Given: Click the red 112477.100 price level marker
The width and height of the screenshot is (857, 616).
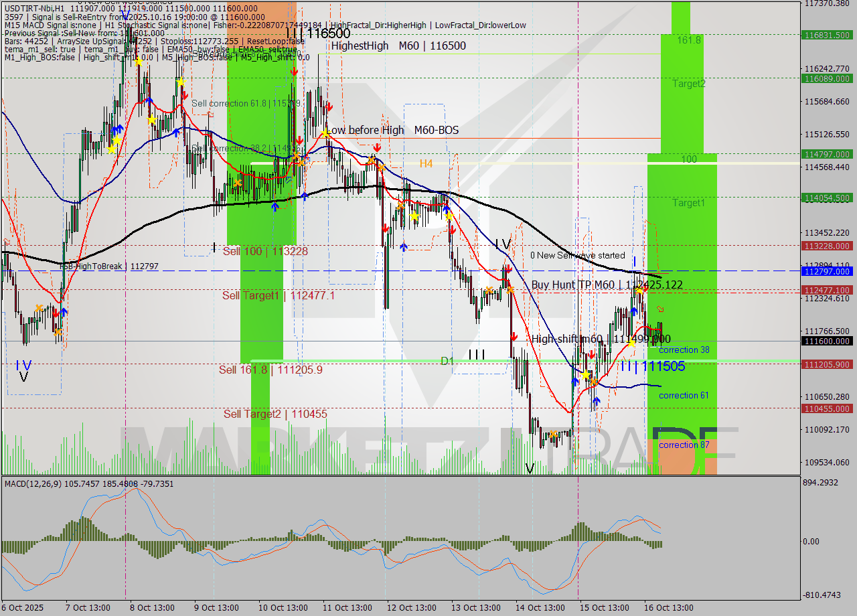Looking at the screenshot, I should point(828,291).
